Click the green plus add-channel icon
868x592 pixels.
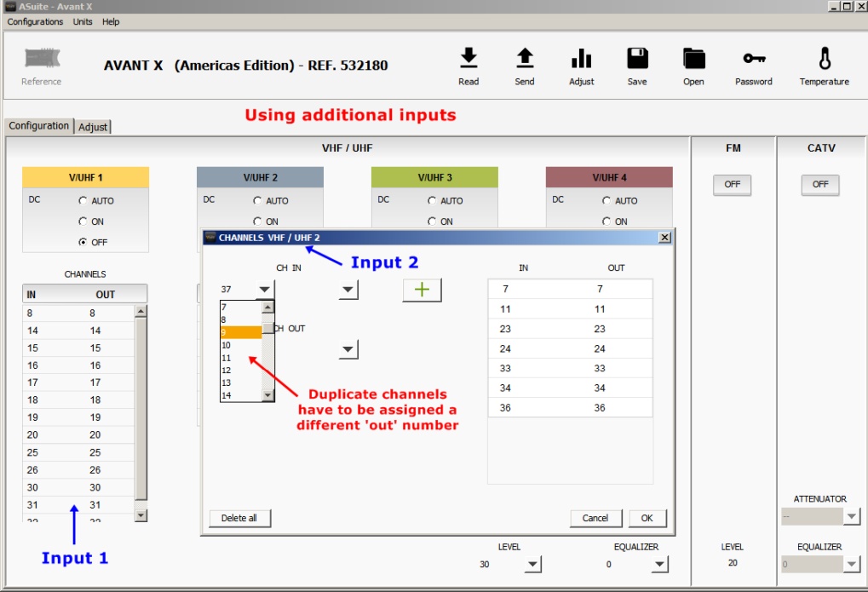(422, 290)
